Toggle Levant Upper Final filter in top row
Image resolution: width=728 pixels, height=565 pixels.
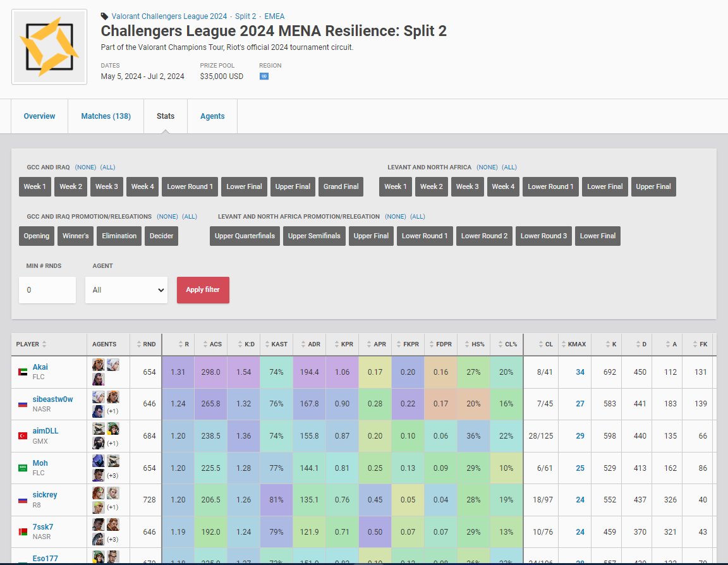[x=653, y=186]
